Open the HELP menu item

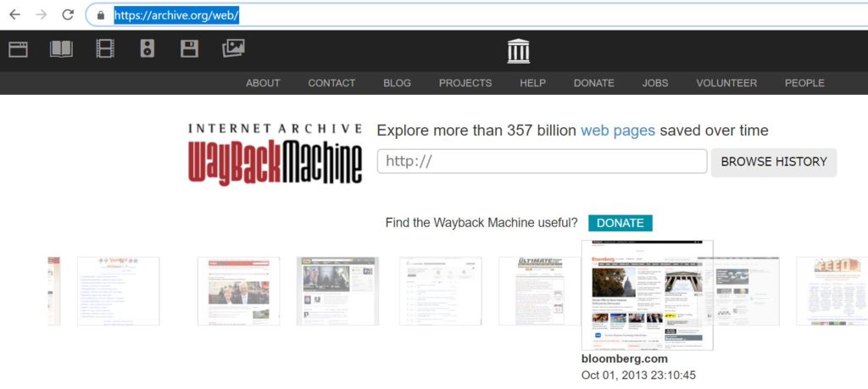[532, 83]
